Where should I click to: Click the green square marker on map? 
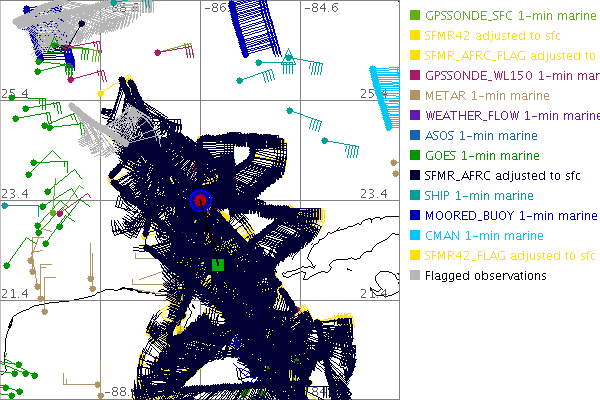click(x=217, y=265)
